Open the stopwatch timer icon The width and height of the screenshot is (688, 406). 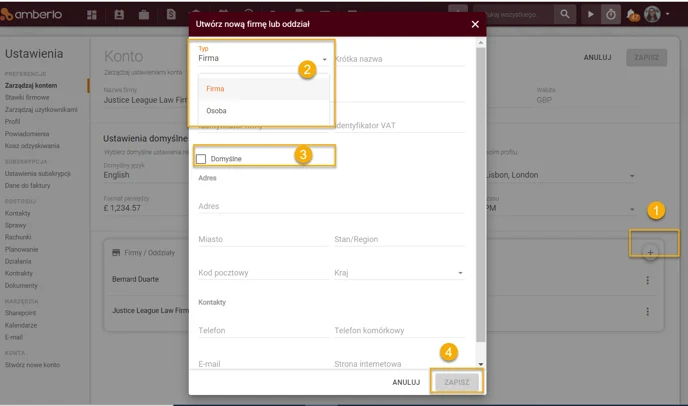[x=611, y=14]
